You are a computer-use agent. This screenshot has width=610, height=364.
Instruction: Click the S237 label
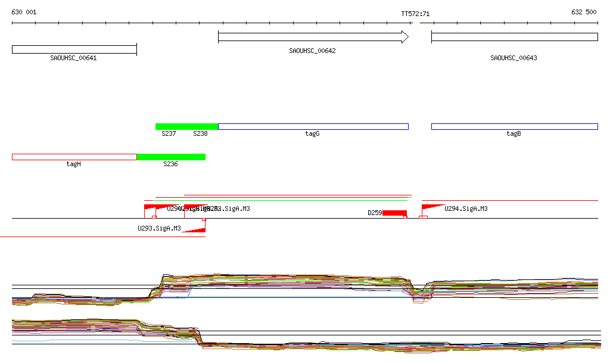click(x=169, y=134)
